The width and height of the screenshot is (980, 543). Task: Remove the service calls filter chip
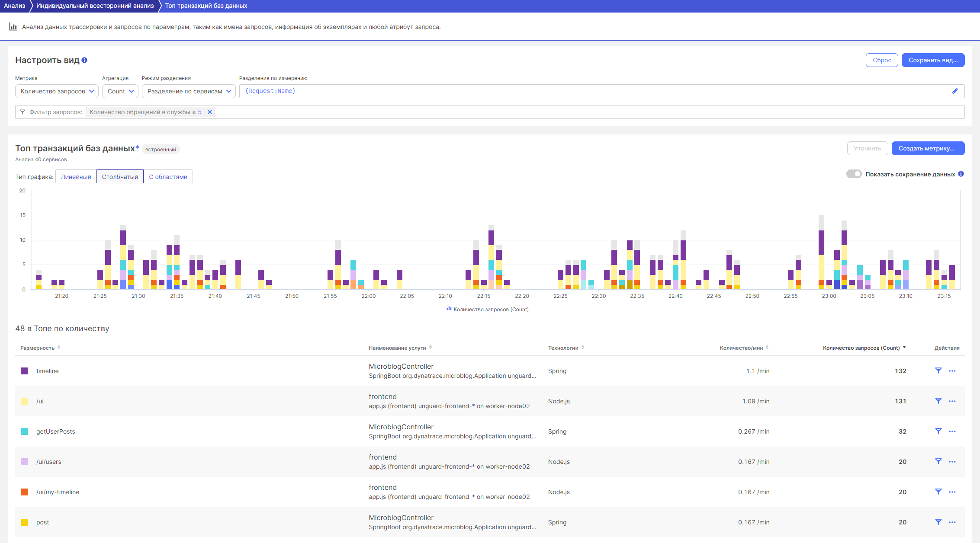tap(210, 112)
